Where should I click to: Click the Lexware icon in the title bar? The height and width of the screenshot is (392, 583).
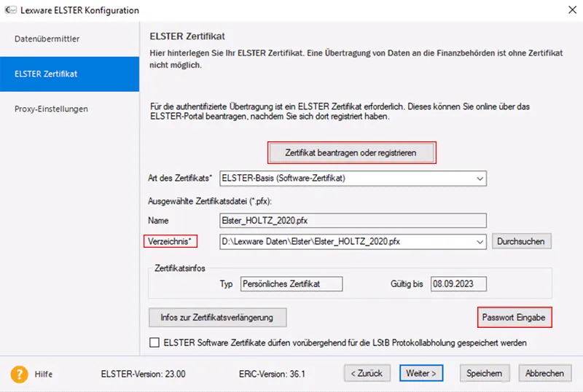click(10, 10)
